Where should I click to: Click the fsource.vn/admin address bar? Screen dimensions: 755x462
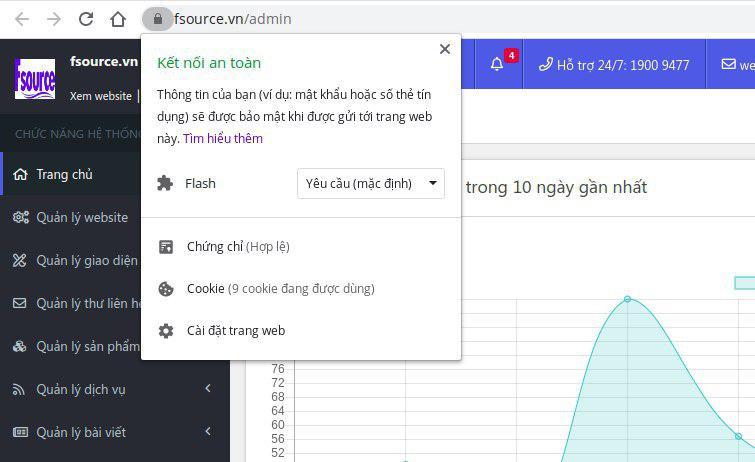pos(233,19)
